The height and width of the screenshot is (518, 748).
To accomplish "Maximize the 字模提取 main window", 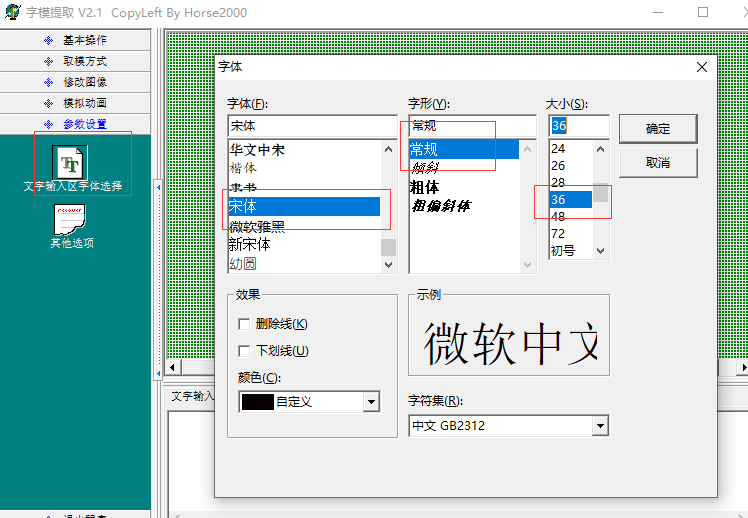I will (x=703, y=12).
